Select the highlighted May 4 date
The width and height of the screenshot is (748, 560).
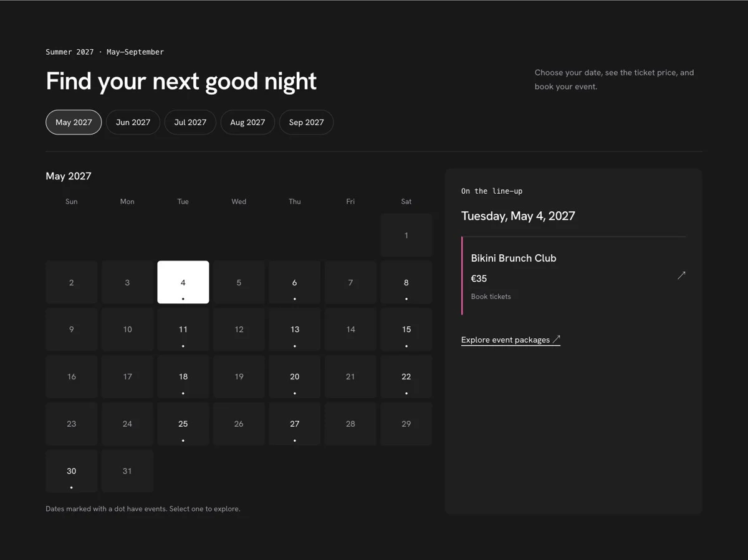click(x=183, y=282)
